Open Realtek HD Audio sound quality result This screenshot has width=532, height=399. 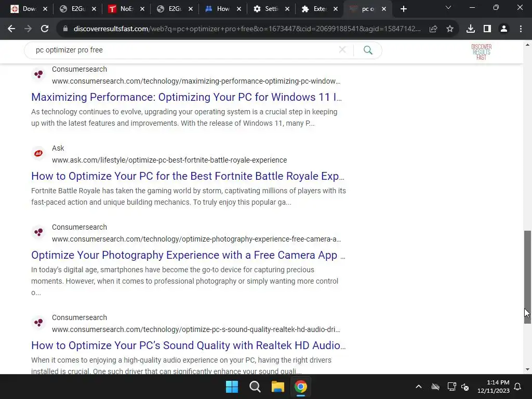point(188,345)
